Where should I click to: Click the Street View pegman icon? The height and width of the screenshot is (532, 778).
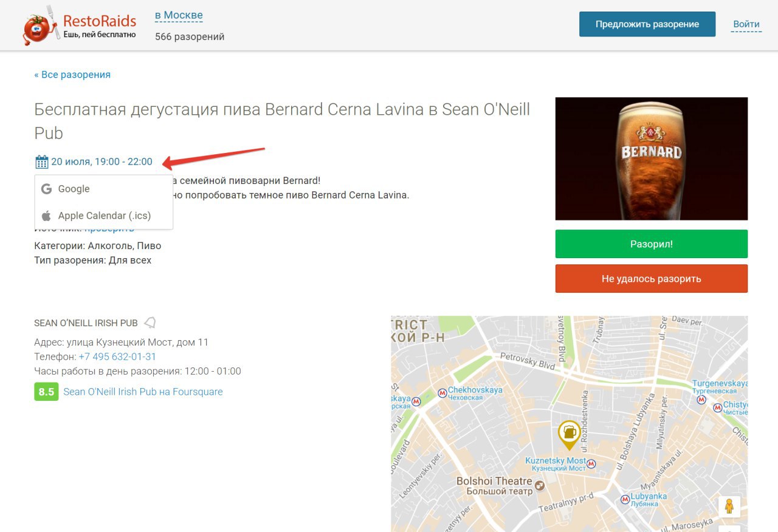(x=729, y=506)
